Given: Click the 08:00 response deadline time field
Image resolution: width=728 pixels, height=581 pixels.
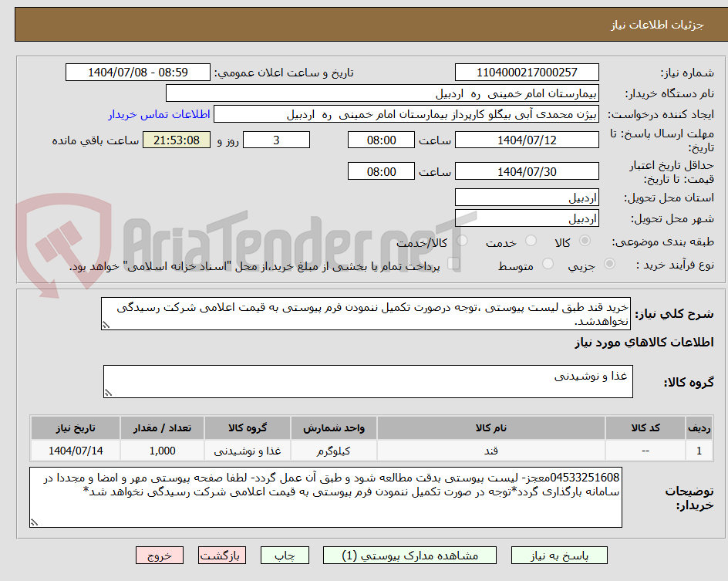Looking at the screenshot, I should coord(383,140).
